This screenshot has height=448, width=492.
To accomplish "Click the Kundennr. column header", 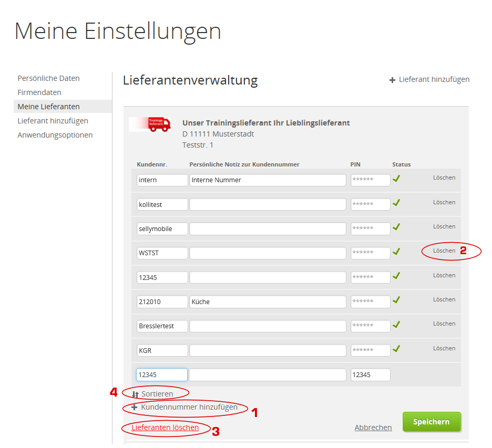I will [152, 164].
